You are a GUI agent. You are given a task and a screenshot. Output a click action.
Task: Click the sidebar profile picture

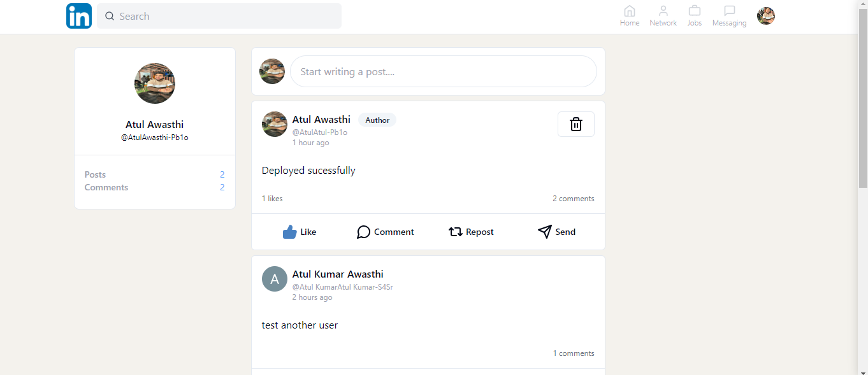coord(155,83)
